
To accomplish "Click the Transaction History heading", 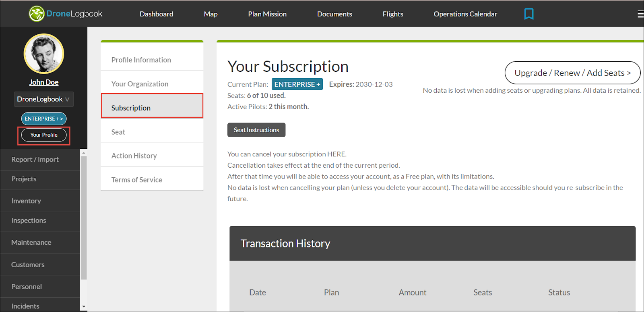I will coord(285,243).
